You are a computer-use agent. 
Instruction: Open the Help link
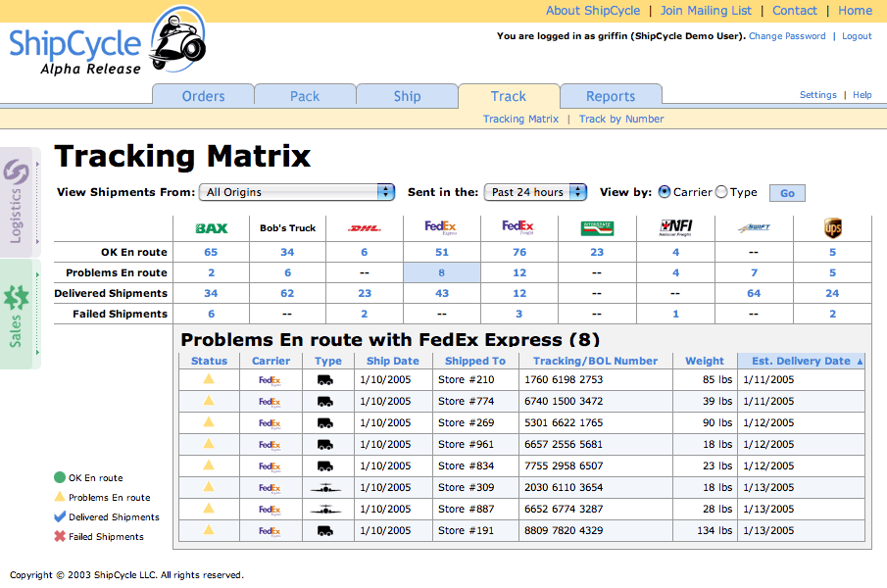point(862,95)
